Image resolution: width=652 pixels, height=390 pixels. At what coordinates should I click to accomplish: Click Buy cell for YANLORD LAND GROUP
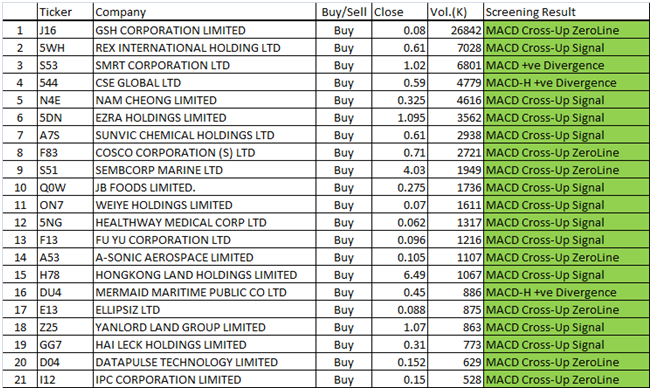point(344,327)
